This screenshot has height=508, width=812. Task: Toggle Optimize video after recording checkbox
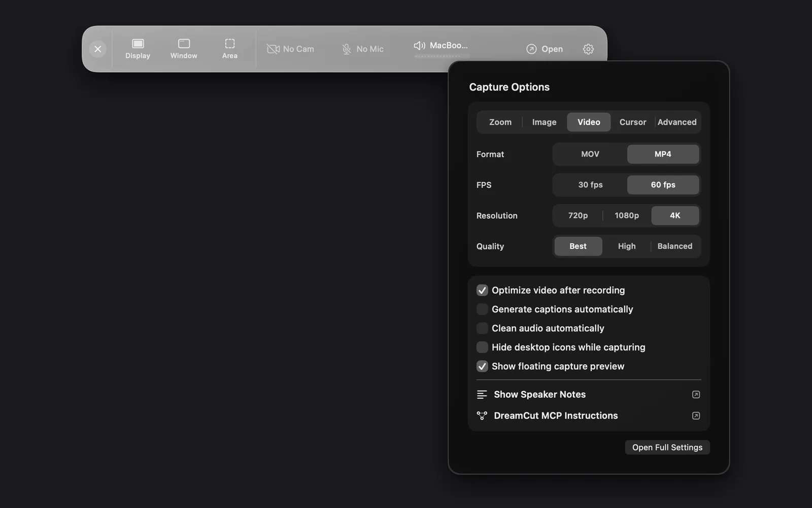482,290
